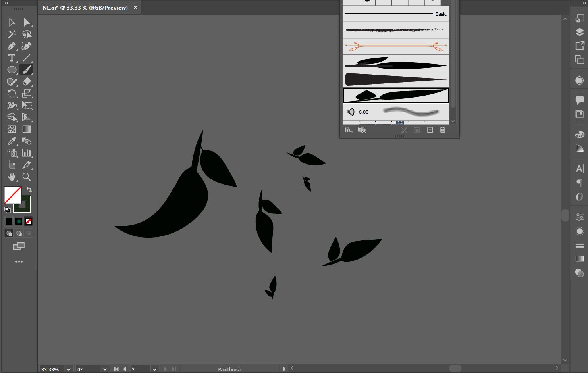Open the rotation angle dropdown
588x373 pixels.
tap(104, 369)
